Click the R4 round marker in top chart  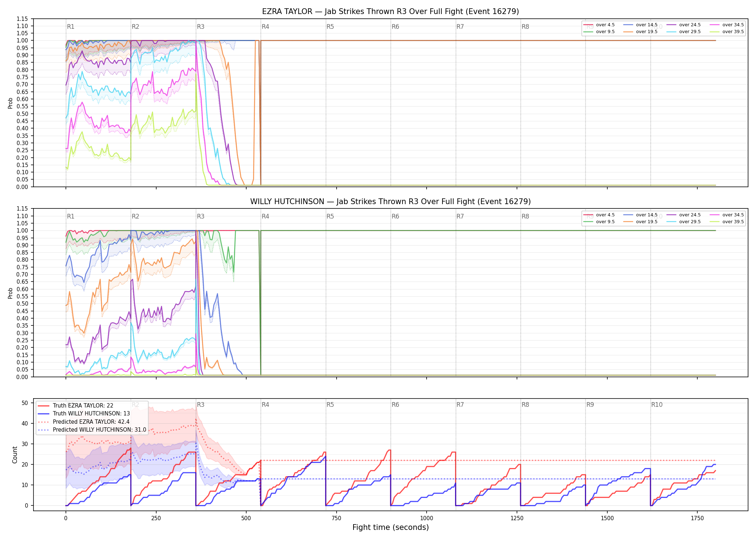pyautogui.click(x=265, y=27)
